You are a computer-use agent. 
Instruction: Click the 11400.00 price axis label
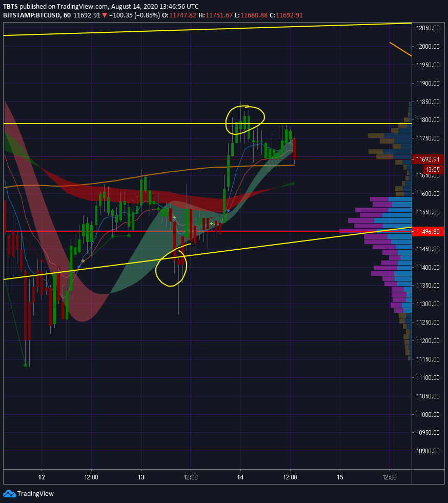tap(428, 267)
